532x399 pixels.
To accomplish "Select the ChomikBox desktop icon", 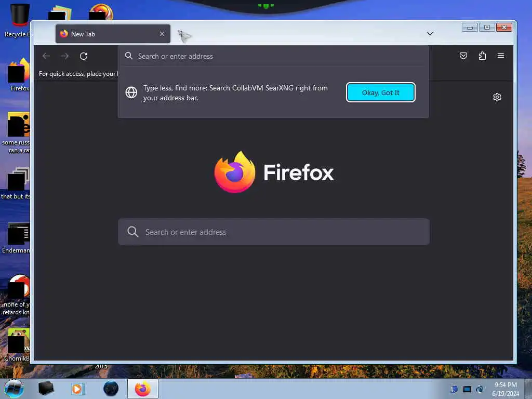I will coord(17,344).
